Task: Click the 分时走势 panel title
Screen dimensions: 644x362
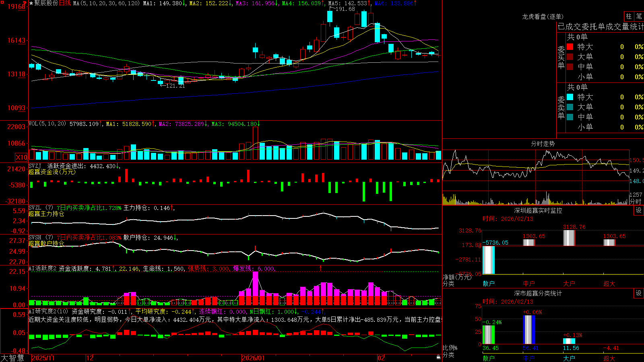Action: point(543,144)
